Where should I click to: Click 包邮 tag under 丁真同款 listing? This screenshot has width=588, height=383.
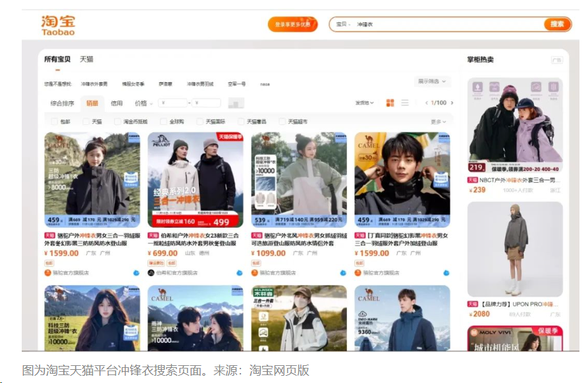(x=360, y=263)
